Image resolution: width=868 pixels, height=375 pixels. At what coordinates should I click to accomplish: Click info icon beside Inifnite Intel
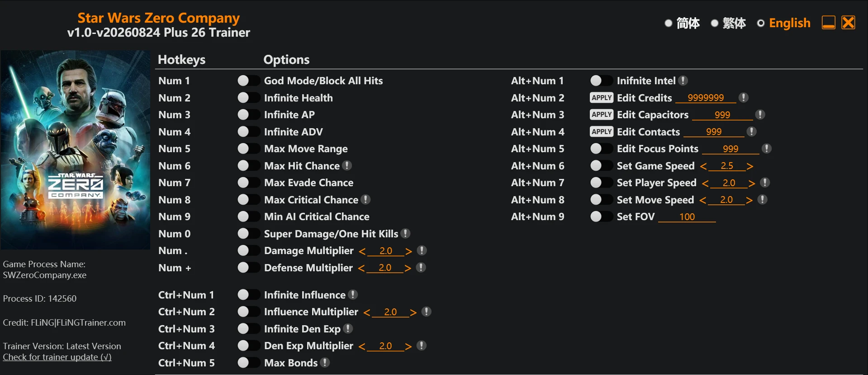[x=683, y=81]
